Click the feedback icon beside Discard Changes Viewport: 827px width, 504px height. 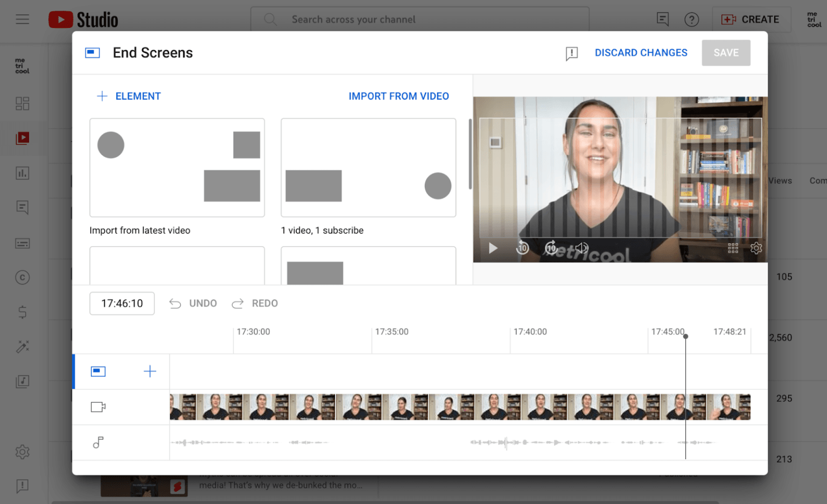pos(571,53)
